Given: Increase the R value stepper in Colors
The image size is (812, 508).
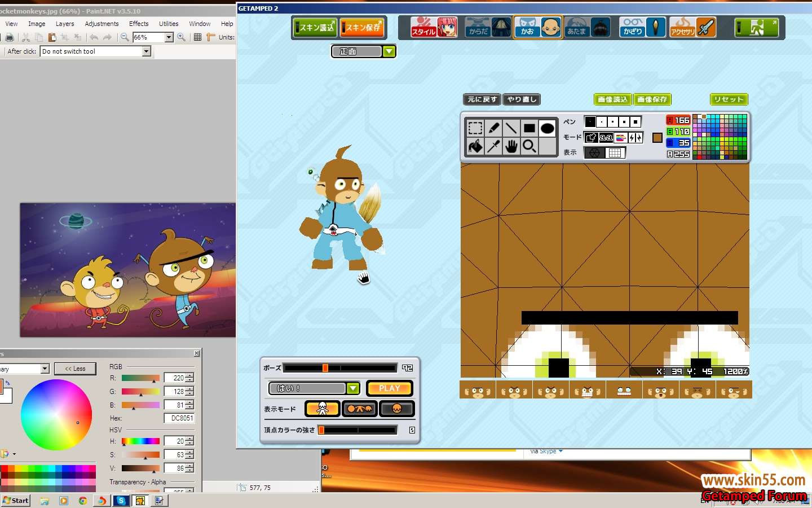Looking at the screenshot, I should (x=189, y=376).
